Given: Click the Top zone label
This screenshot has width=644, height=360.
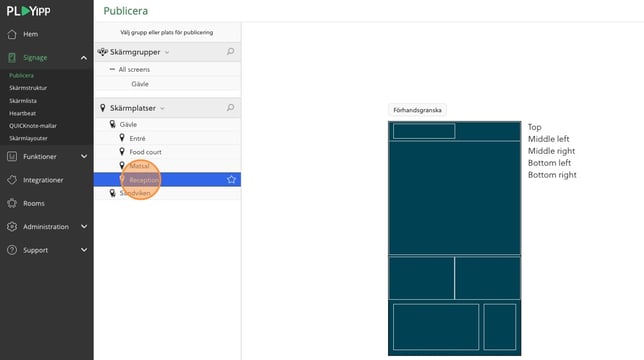Looking at the screenshot, I should tap(535, 127).
